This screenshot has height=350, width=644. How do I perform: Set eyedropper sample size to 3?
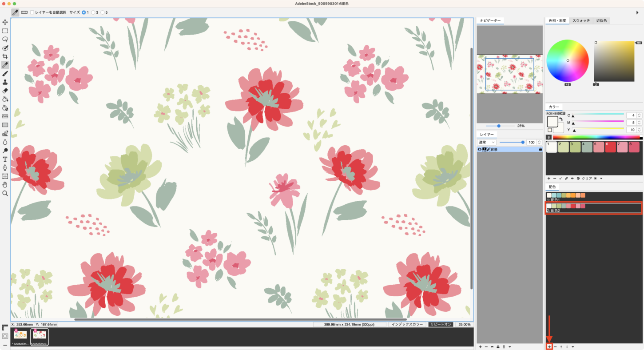93,12
